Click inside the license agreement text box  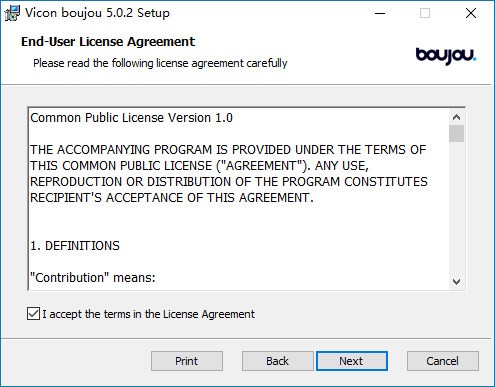tap(239, 199)
